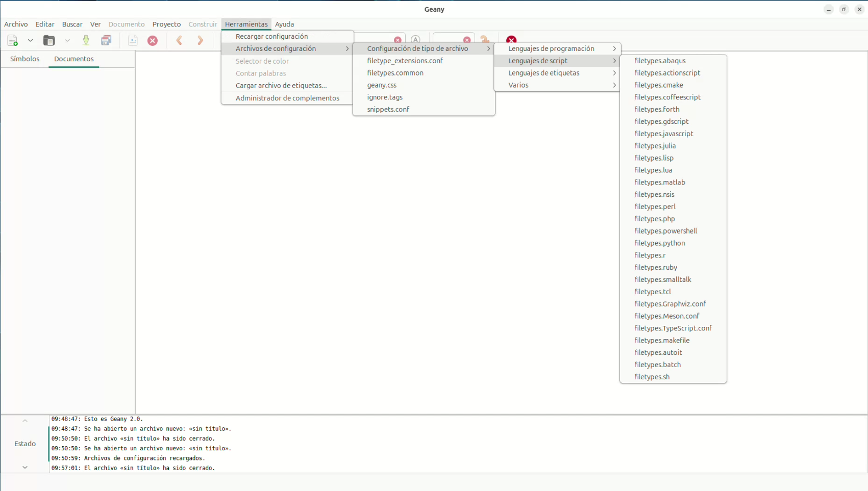This screenshot has height=491, width=868.
Task: Open filetype_extensions.conf
Action: pos(424,61)
